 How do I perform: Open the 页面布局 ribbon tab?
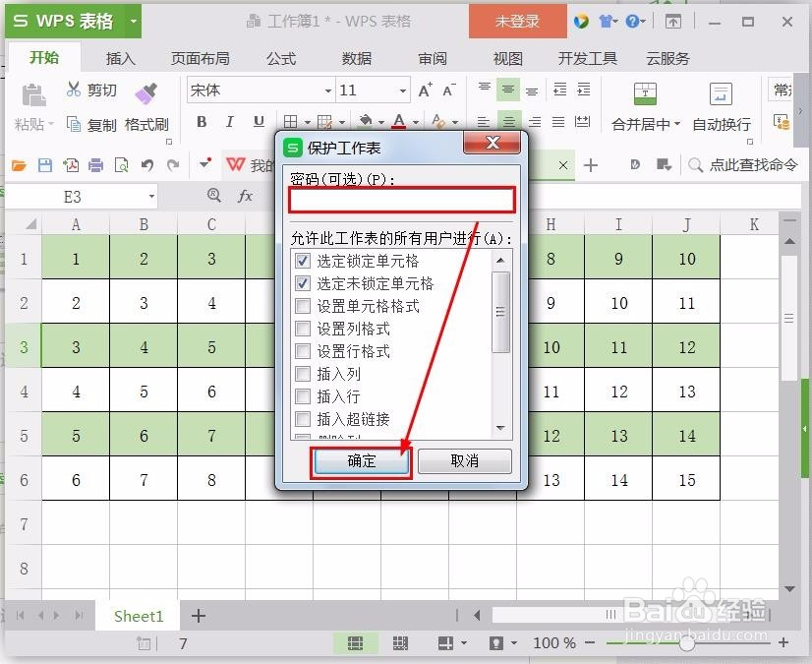201,59
